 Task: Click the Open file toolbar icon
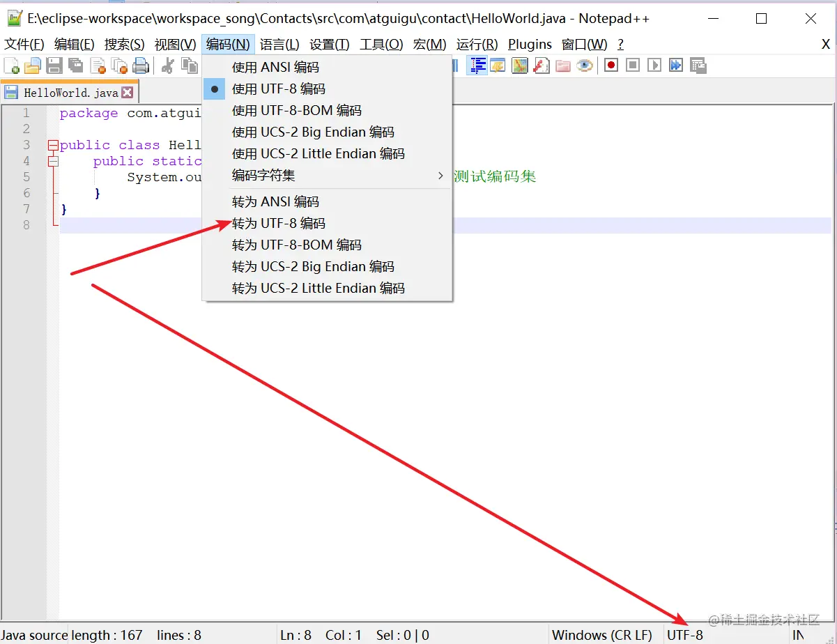(33, 66)
